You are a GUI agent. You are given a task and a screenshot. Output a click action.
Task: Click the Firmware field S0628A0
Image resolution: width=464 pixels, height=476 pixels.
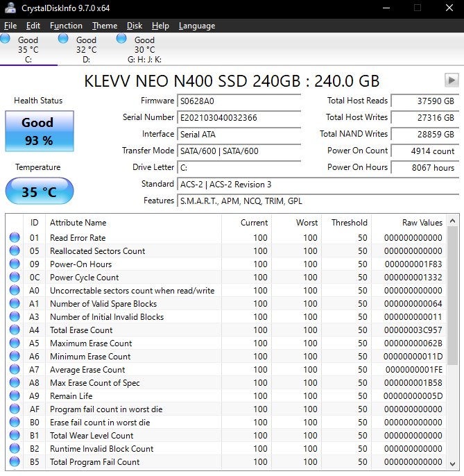239,101
